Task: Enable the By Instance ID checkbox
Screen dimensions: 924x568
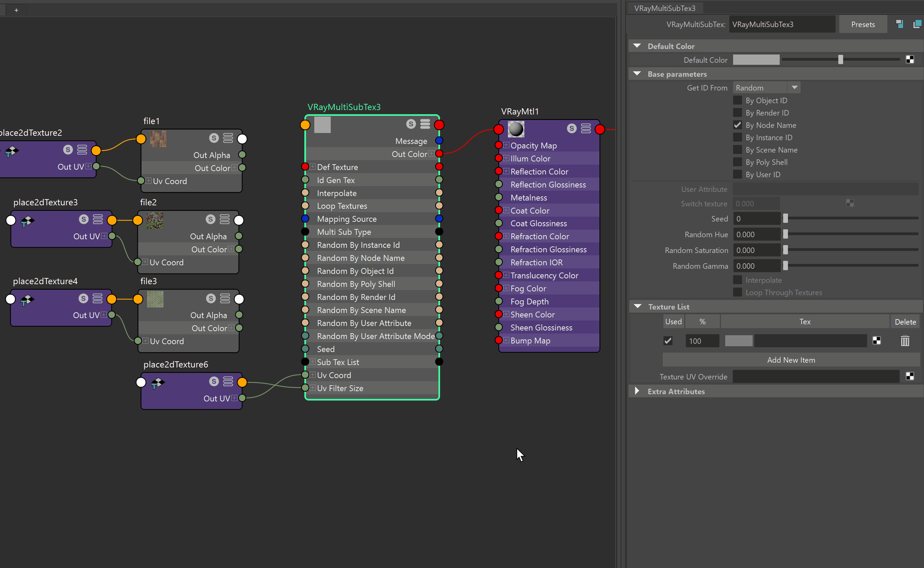Action: point(737,137)
